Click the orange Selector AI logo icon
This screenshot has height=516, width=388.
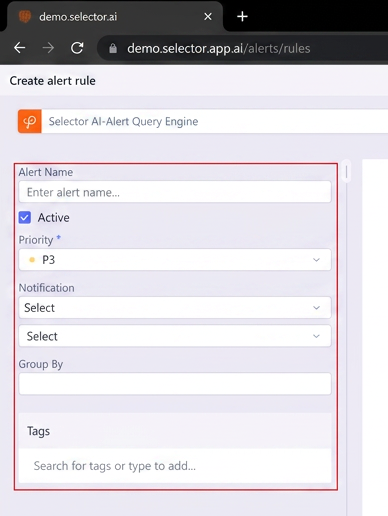[30, 121]
